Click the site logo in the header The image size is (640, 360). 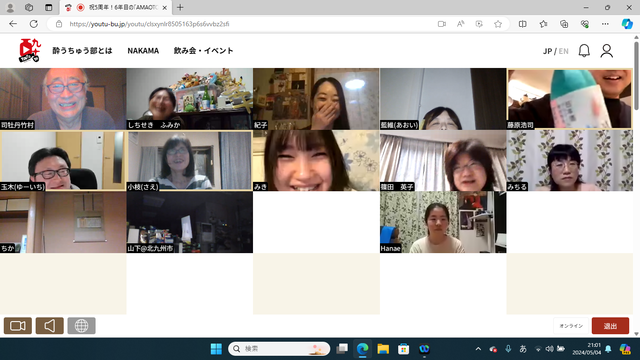[30, 51]
